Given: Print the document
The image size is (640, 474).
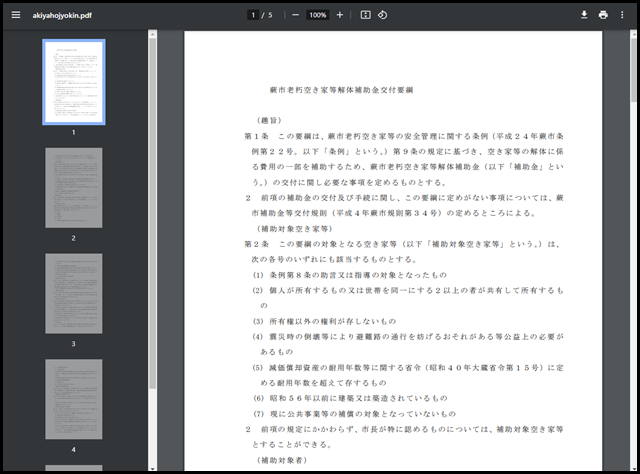Looking at the screenshot, I should [603, 15].
